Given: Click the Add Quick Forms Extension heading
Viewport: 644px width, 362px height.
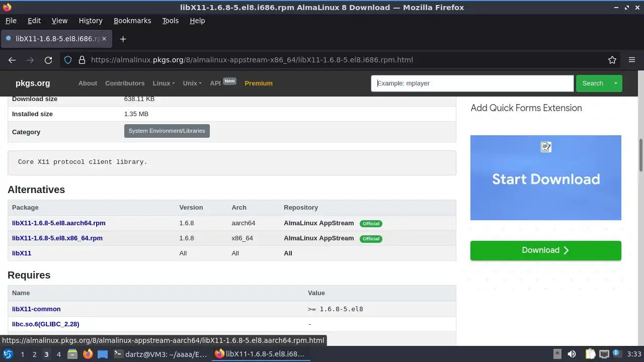Looking at the screenshot, I should 526,108.
